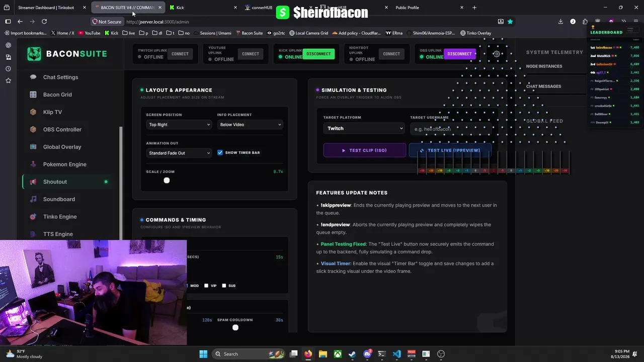The width and height of the screenshot is (644, 362).
Task: Open Firefox from the taskbar
Action: (308, 354)
